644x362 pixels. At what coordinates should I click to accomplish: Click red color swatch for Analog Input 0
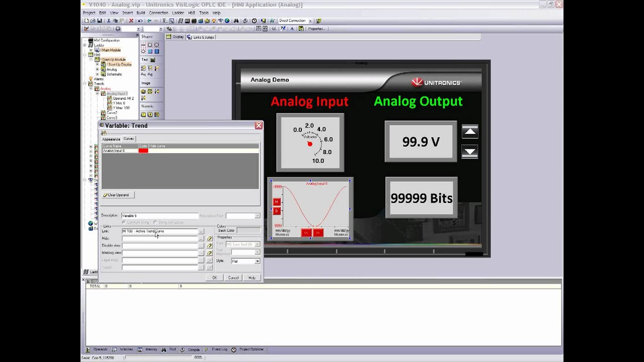(143, 151)
